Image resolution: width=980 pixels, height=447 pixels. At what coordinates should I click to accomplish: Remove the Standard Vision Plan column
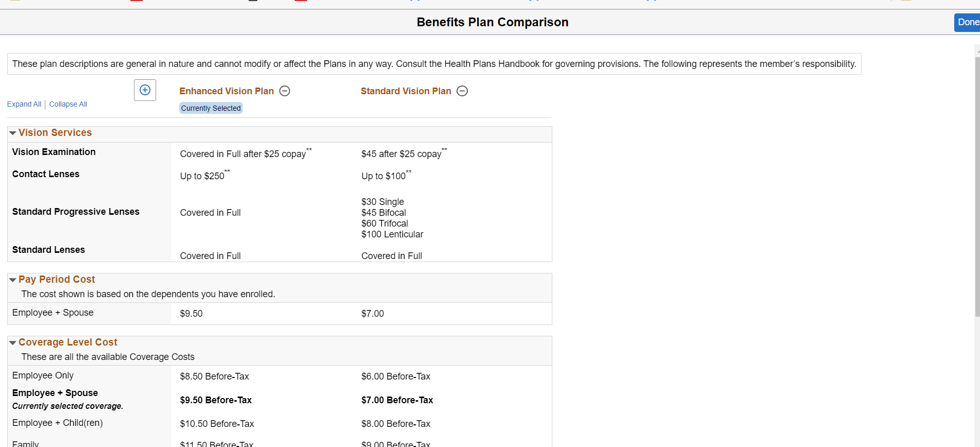pyautogui.click(x=462, y=91)
